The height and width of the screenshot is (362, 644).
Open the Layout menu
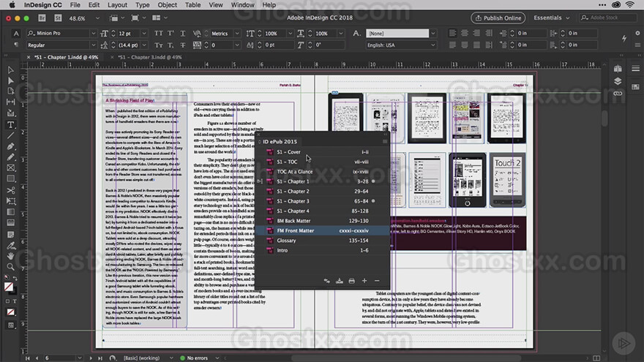[x=117, y=5]
